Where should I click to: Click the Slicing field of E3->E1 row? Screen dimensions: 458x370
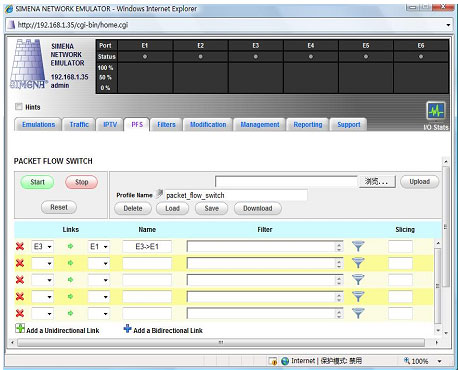[x=400, y=247]
